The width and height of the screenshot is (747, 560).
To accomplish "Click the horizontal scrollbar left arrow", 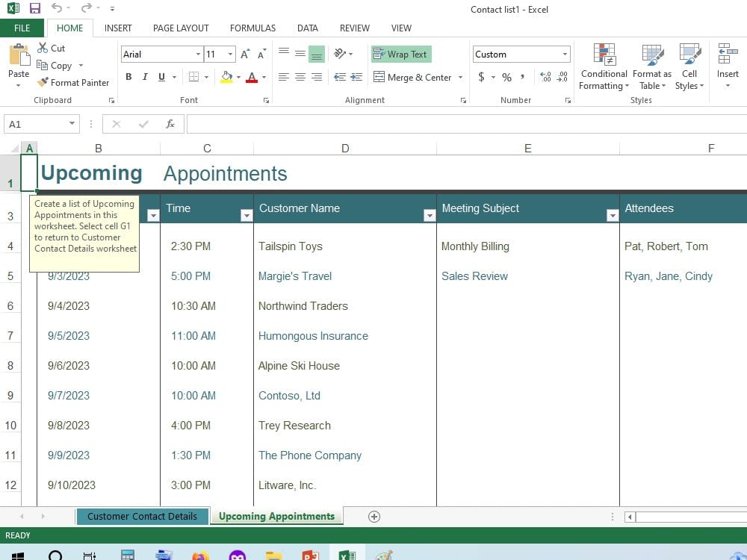I will [x=630, y=517].
